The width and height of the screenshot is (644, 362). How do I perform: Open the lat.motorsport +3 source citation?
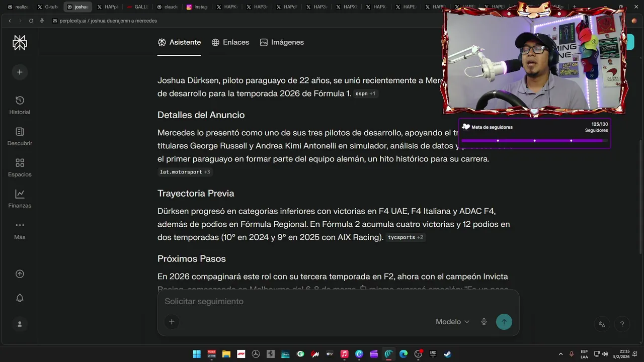185,172
